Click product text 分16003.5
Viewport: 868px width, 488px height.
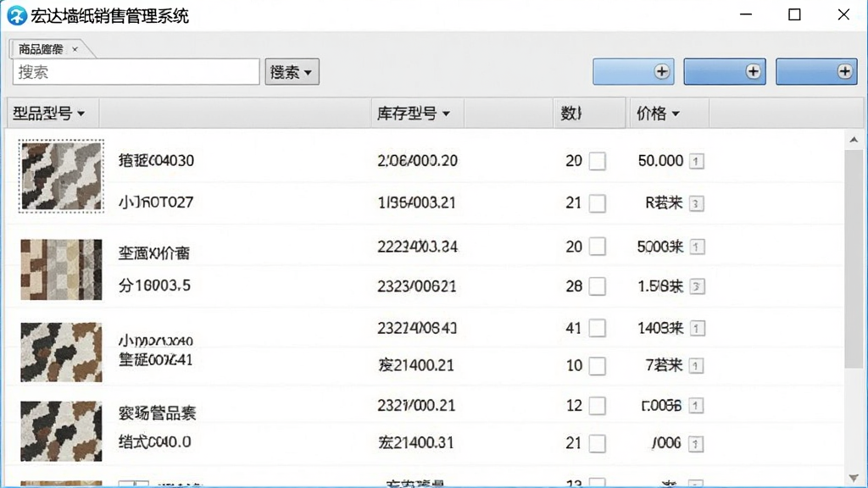click(154, 286)
